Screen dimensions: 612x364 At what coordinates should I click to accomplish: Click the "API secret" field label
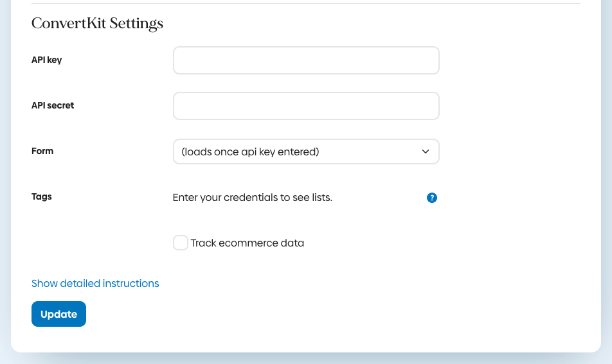point(53,105)
